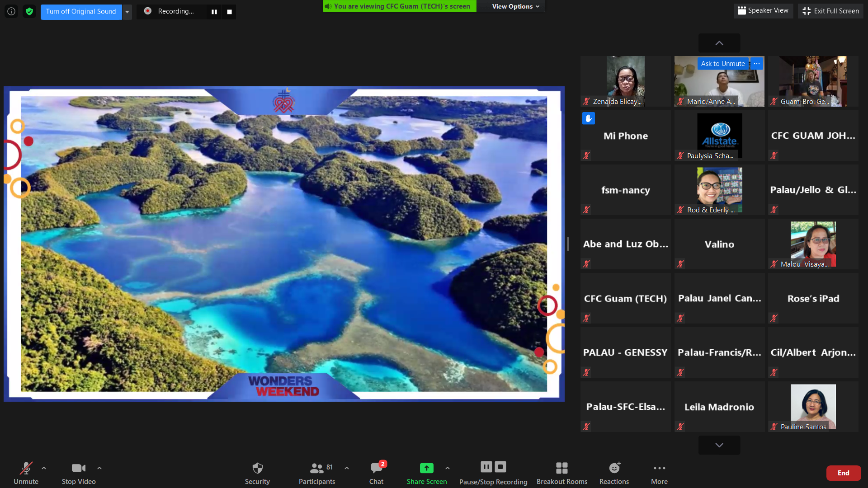The image size is (868, 488).
Task: Click the muted mic icon on Rose's iPad
Action: (774, 318)
